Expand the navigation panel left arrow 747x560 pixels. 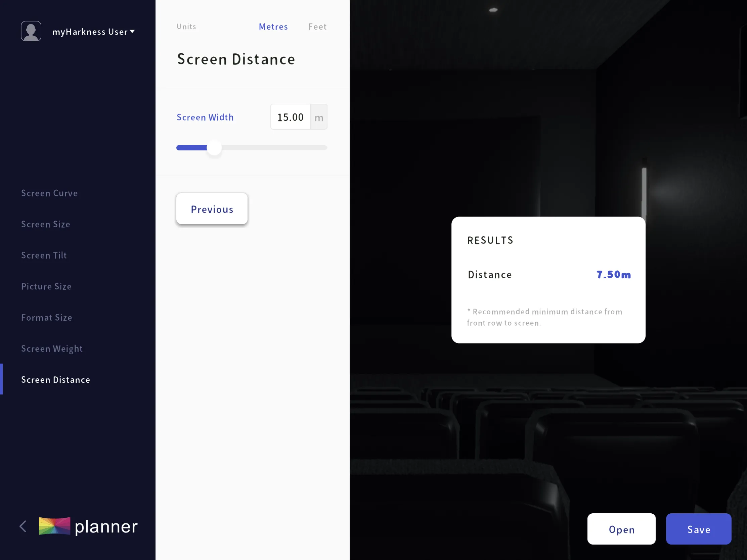23,526
